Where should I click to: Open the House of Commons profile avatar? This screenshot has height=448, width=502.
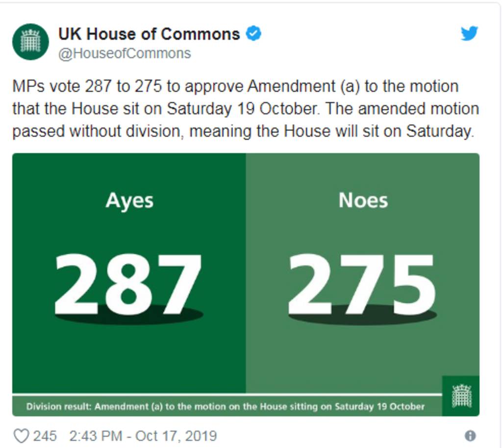pos(30,42)
